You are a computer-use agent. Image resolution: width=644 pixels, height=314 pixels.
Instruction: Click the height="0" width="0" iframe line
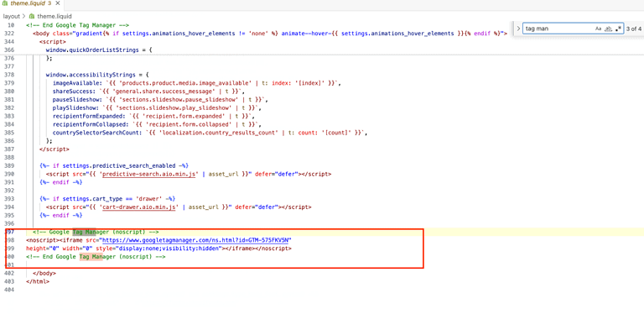click(158, 249)
